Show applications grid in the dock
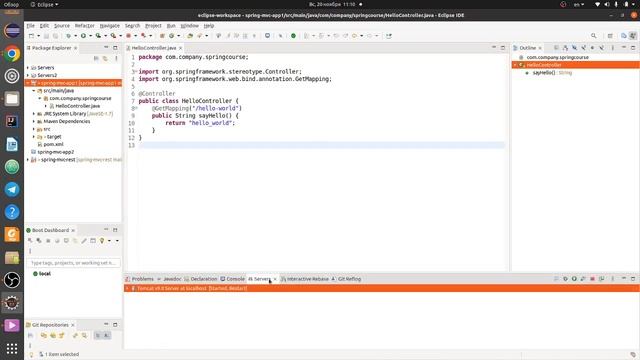640x360 pixels. pos(12,348)
